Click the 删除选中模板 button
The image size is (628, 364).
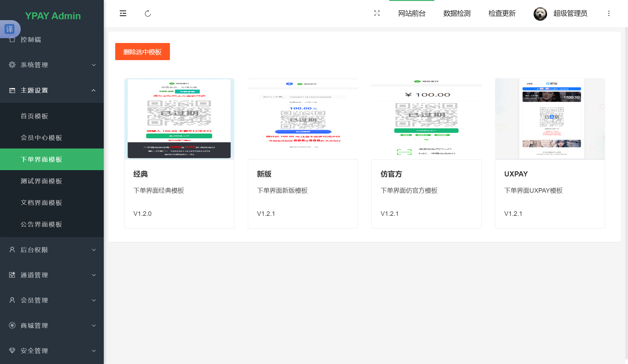[142, 52]
